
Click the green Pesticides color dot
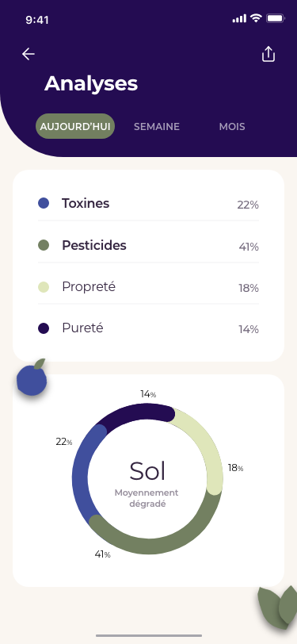[x=44, y=245]
